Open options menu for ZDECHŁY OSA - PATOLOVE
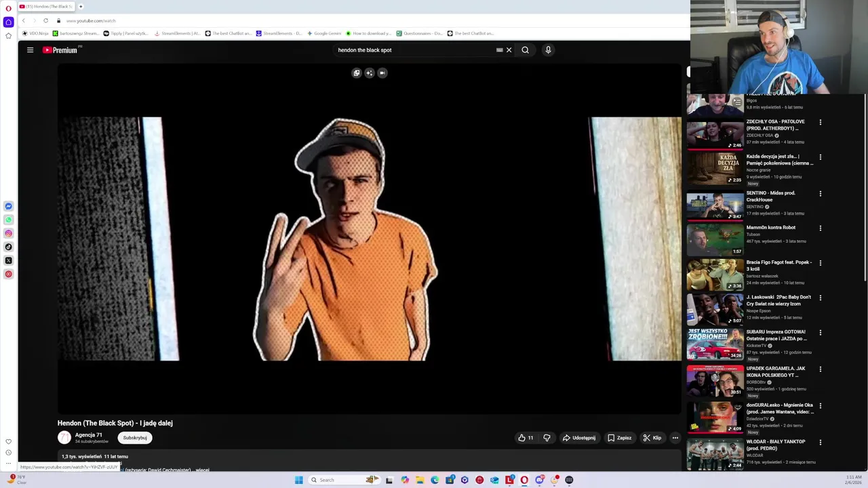 [x=820, y=123]
